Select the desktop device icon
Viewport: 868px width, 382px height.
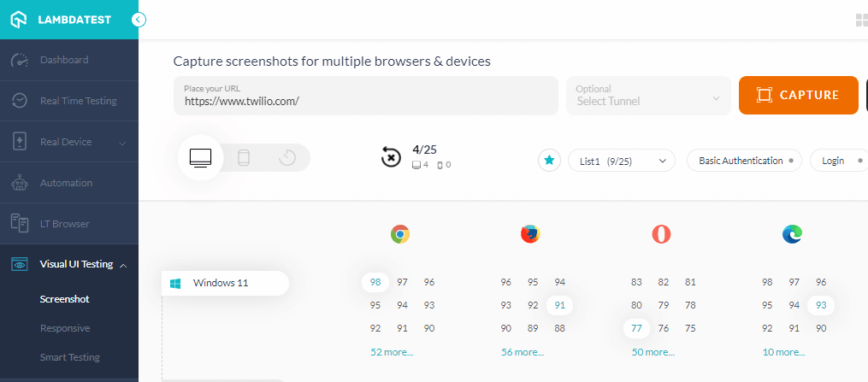[x=201, y=158]
